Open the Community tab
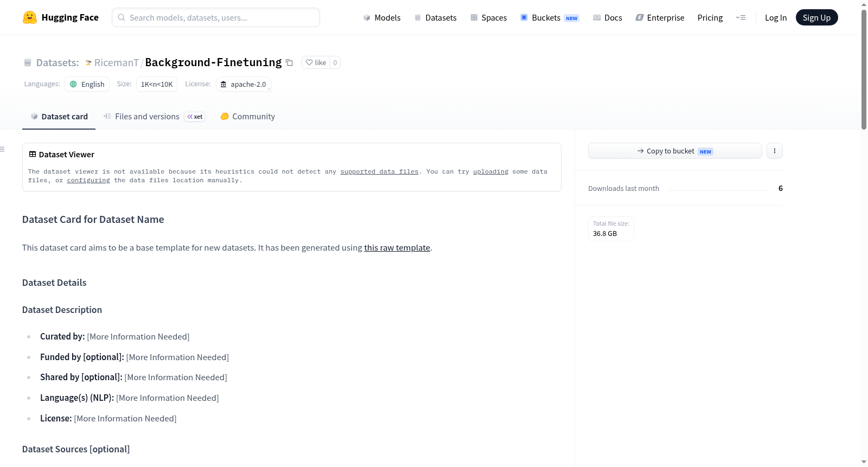 coord(248,117)
